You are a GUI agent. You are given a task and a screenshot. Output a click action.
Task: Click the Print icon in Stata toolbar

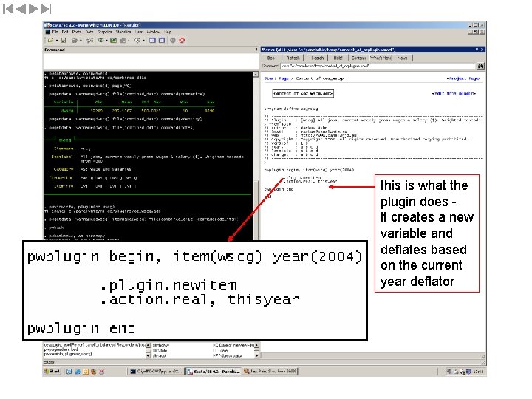[75, 41]
